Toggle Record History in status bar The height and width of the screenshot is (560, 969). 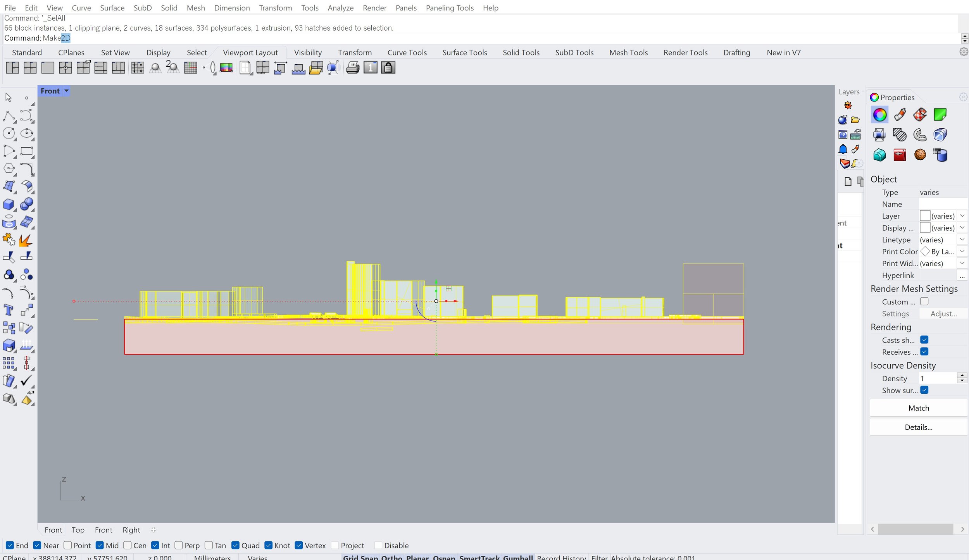tap(561, 557)
